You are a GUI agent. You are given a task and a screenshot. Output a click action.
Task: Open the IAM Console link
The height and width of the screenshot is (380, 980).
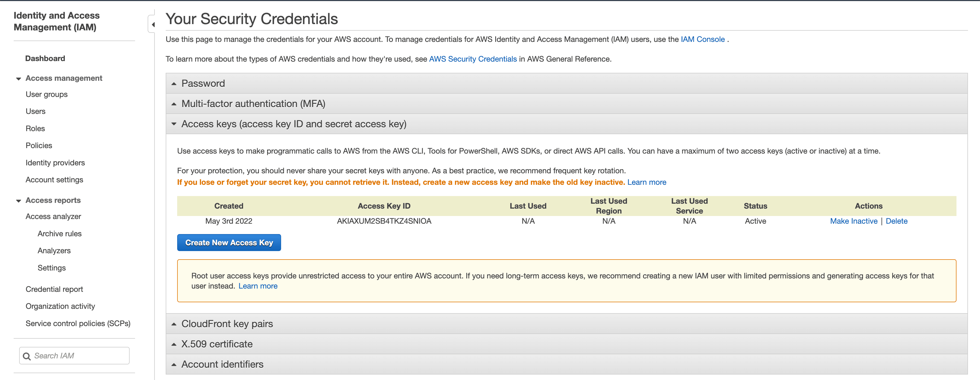[x=702, y=39]
